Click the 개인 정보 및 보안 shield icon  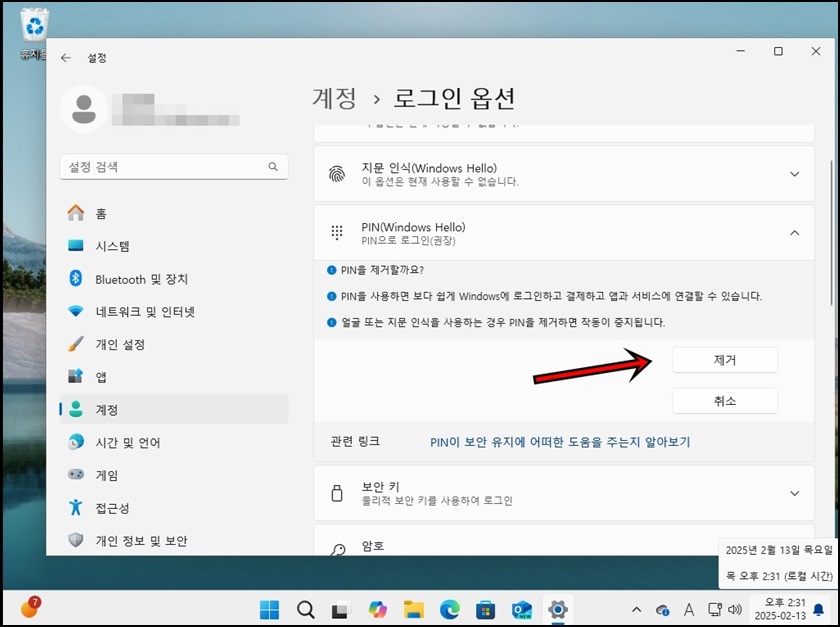[x=76, y=540]
